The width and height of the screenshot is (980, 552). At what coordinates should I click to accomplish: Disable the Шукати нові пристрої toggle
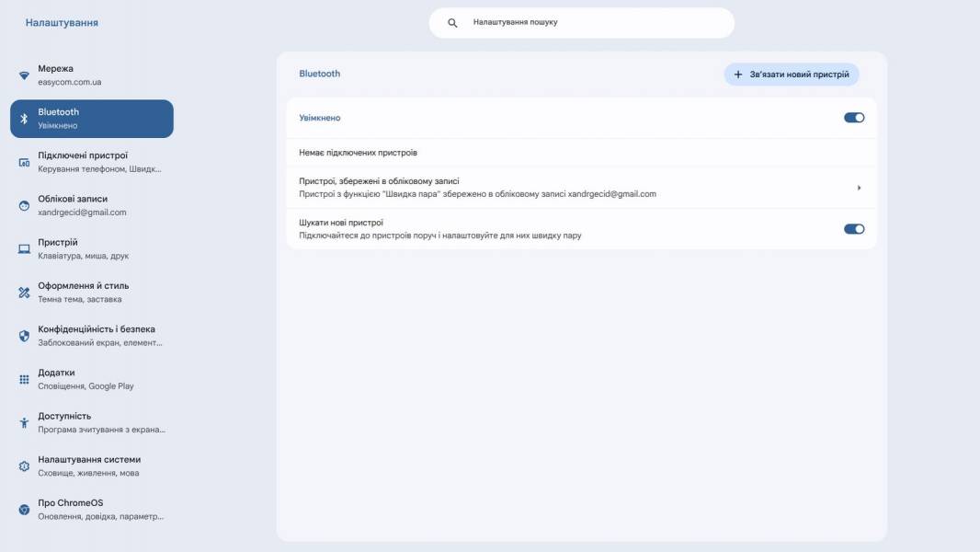click(x=854, y=229)
